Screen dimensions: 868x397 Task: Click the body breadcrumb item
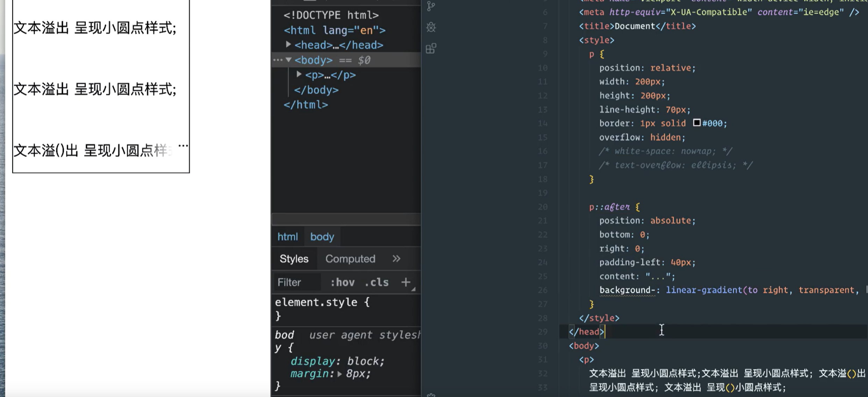coord(322,237)
